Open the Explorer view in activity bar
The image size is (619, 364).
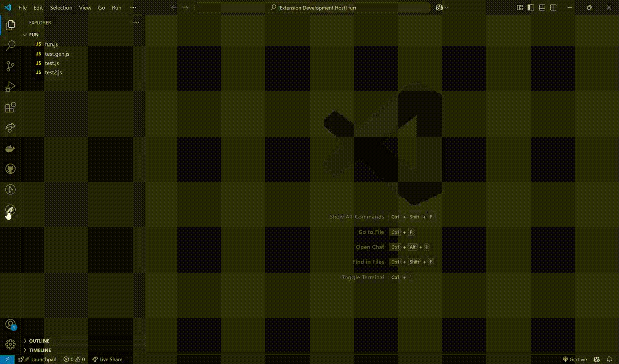tap(10, 25)
